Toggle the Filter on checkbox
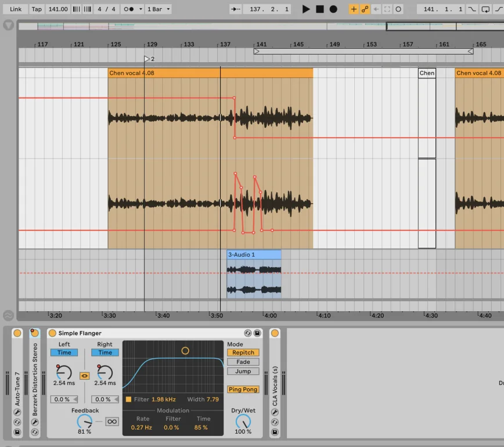 pyautogui.click(x=128, y=399)
